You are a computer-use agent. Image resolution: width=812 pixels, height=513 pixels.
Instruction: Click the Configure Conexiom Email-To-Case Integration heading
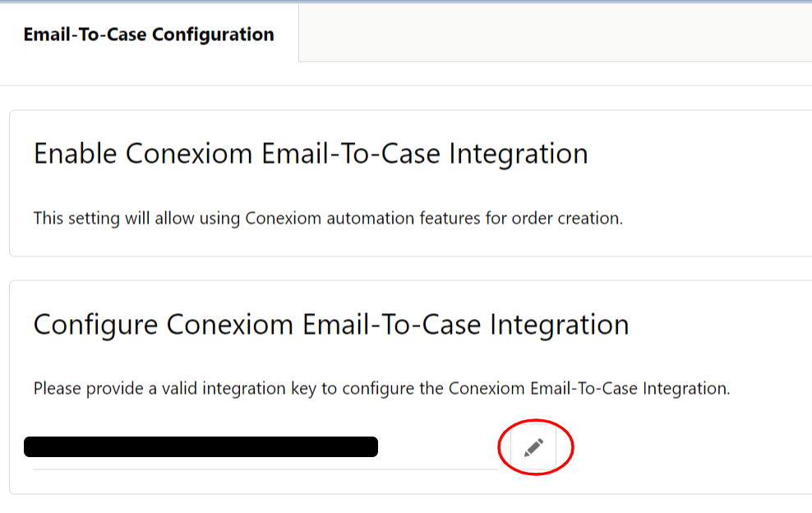pos(331,324)
